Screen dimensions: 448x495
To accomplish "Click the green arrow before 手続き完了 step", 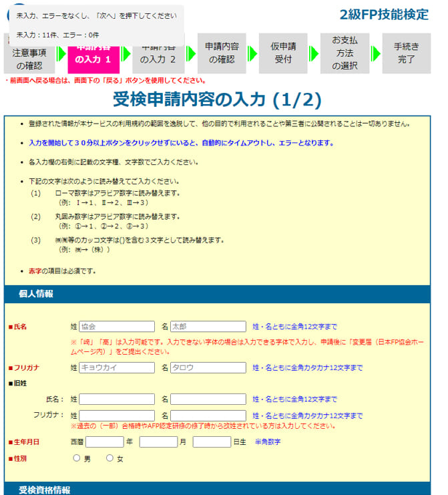I will click(376, 53).
